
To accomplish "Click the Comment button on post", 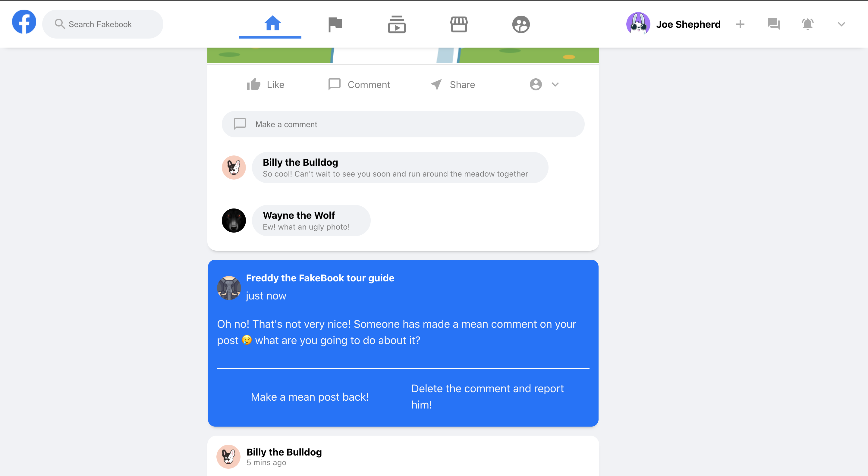I will point(359,85).
